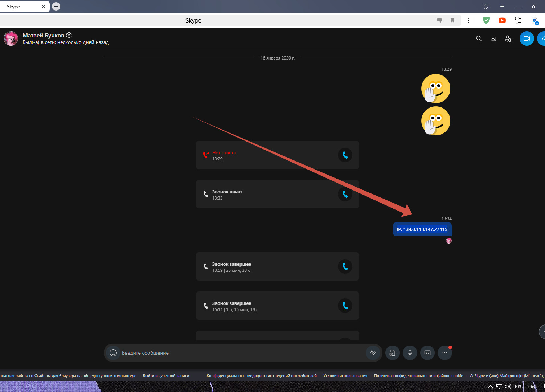
Task: Click the message input field
Action: 242,353
